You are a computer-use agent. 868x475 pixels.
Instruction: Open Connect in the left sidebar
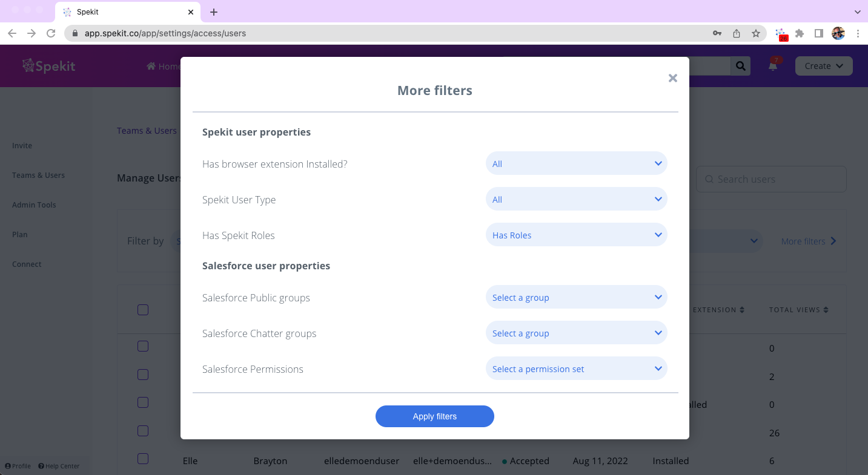(27, 264)
